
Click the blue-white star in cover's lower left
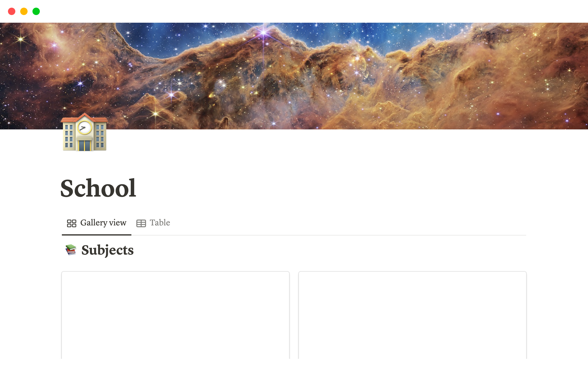coord(80,83)
